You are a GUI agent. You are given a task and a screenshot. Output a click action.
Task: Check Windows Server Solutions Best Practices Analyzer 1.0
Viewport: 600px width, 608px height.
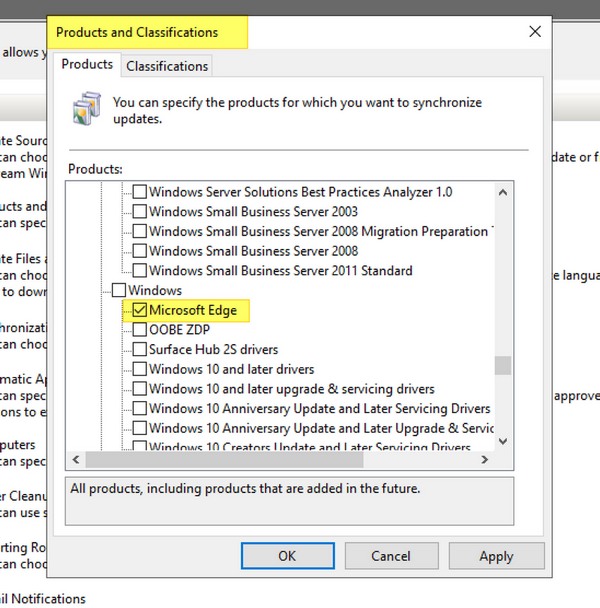[140, 192]
